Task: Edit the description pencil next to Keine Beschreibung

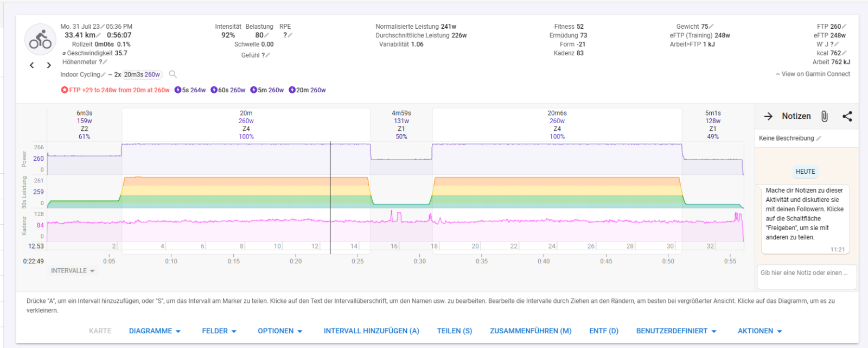Action: click(819, 138)
